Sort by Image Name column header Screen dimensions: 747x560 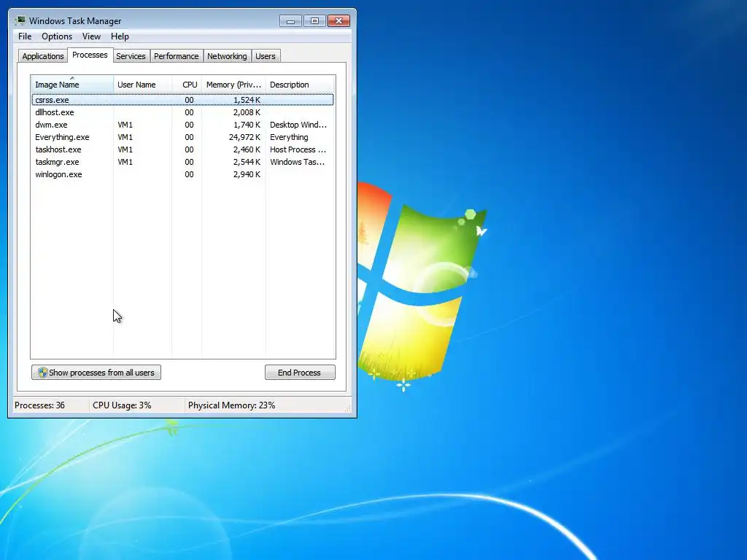pos(72,85)
